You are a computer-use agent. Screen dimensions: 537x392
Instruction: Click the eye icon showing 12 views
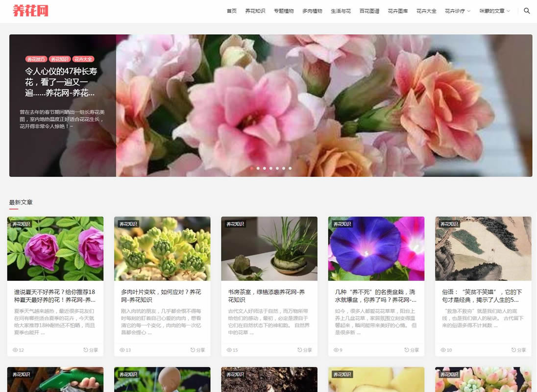pyautogui.click(x=15, y=350)
